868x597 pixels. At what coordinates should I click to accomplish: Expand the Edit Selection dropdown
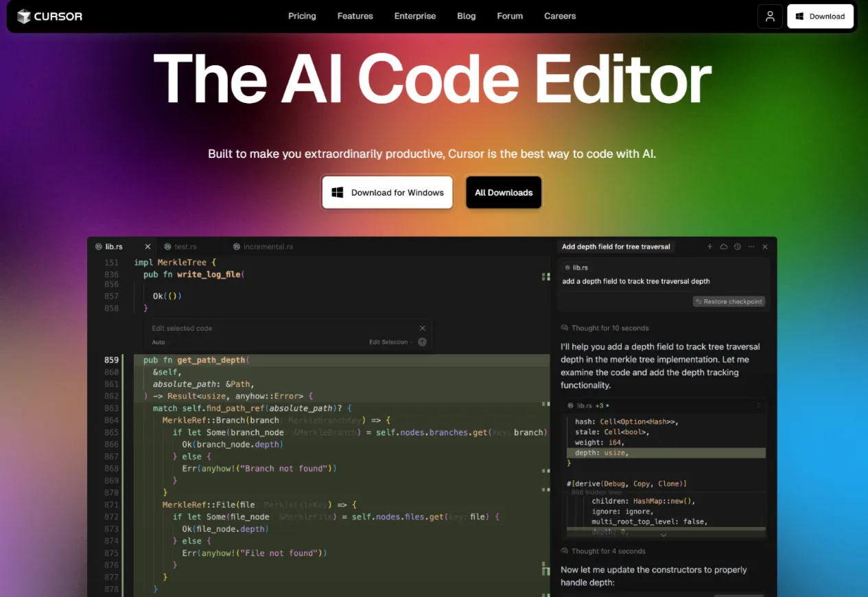pyautogui.click(x=391, y=342)
